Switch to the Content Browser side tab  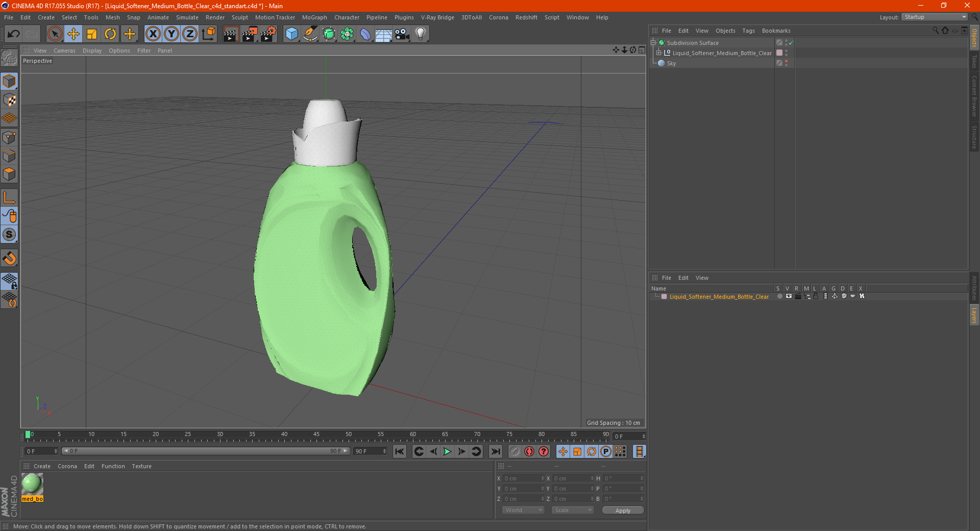point(974,96)
